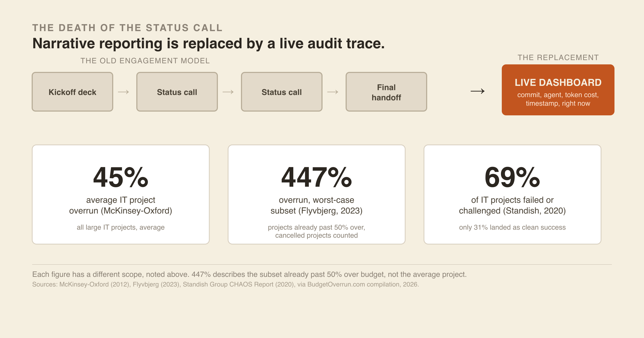Click the arrow right of Kickoff deck
Image resolution: width=644 pixels, height=338 pixels.
(123, 92)
